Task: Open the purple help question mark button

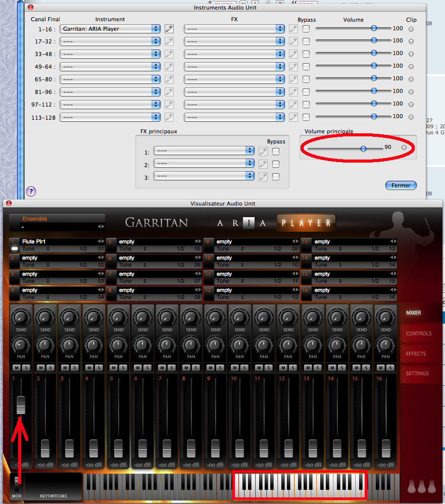Action: pyautogui.click(x=31, y=191)
